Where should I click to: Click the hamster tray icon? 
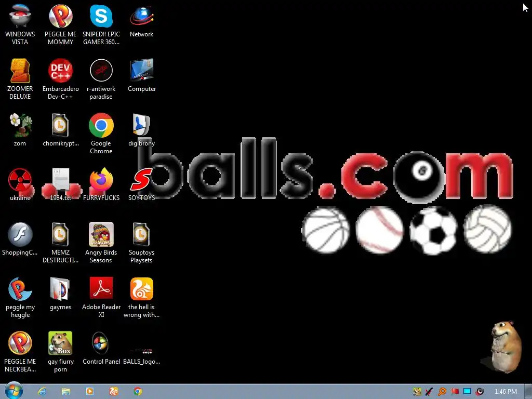pos(417,392)
